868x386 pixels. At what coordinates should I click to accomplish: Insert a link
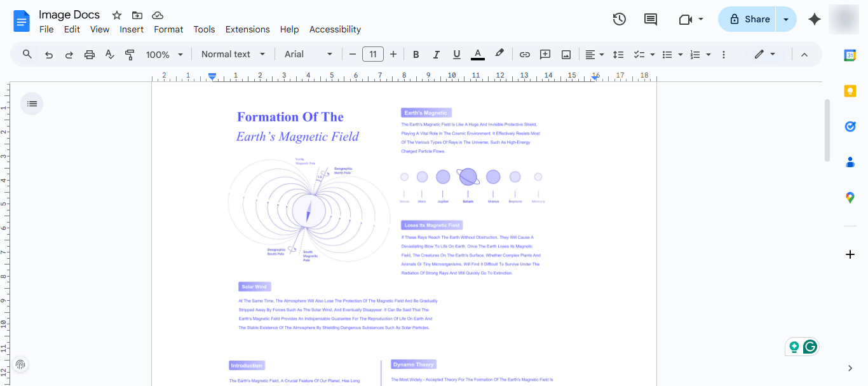point(525,55)
